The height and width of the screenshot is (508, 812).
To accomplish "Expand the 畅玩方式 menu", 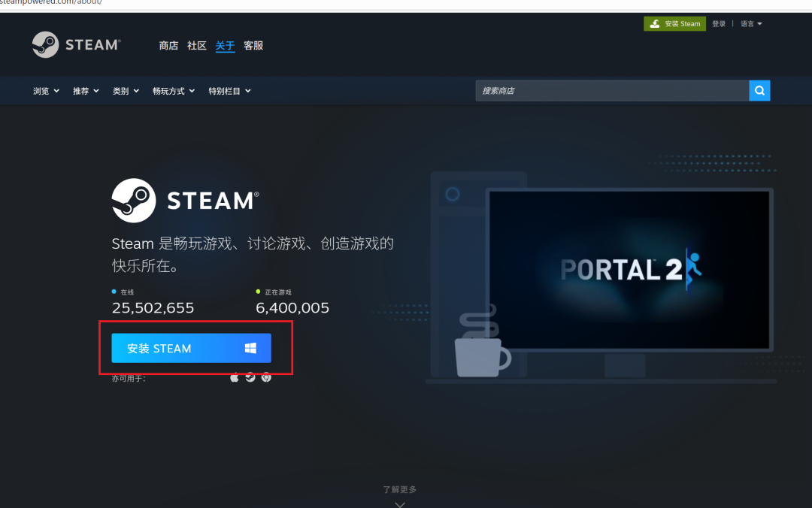I will click(174, 91).
